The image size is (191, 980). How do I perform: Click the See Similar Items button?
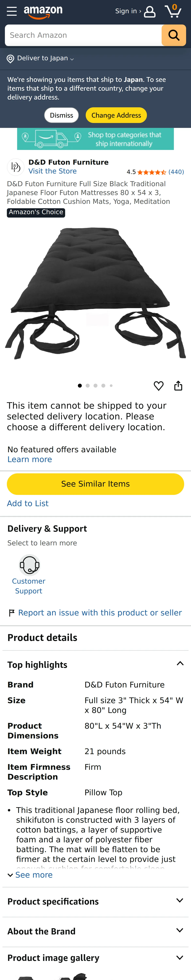[95, 484]
